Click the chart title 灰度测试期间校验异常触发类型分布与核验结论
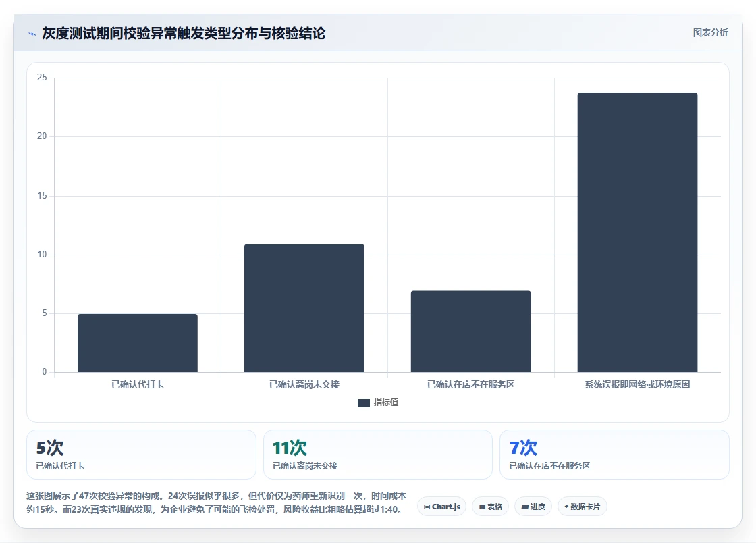Screen dimensions: 756x543 coord(184,33)
